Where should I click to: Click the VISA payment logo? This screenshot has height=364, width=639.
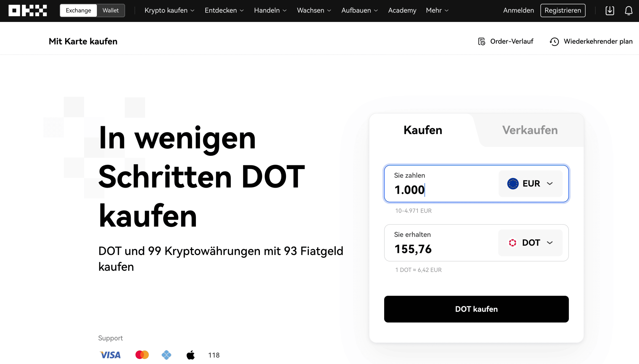(x=110, y=355)
